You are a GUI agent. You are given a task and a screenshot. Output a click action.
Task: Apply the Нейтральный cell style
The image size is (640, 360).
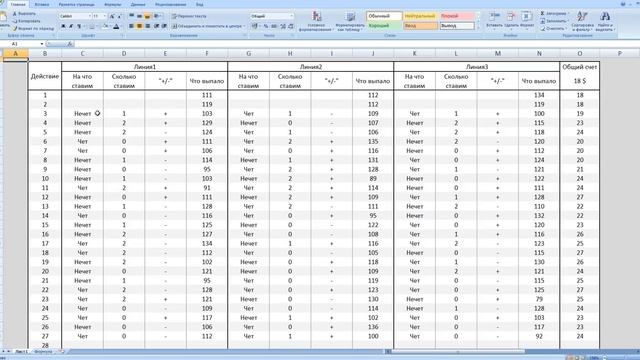(420, 16)
